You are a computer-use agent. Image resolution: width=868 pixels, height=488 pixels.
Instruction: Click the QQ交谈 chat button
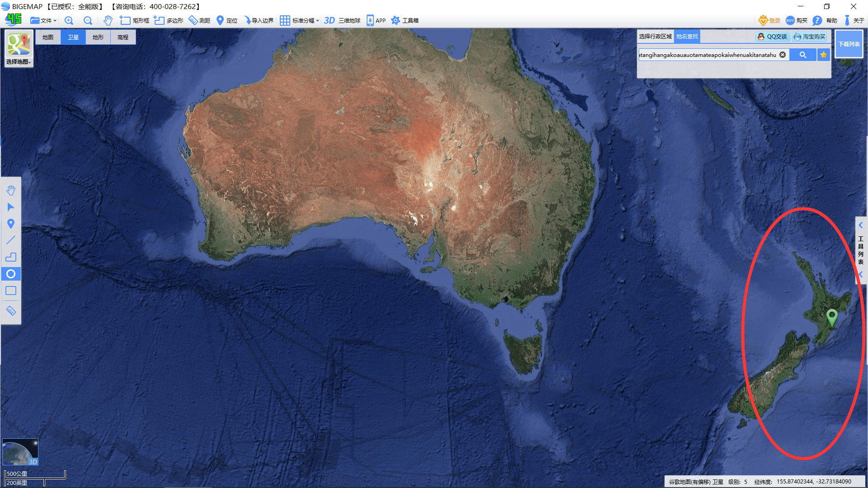point(773,37)
